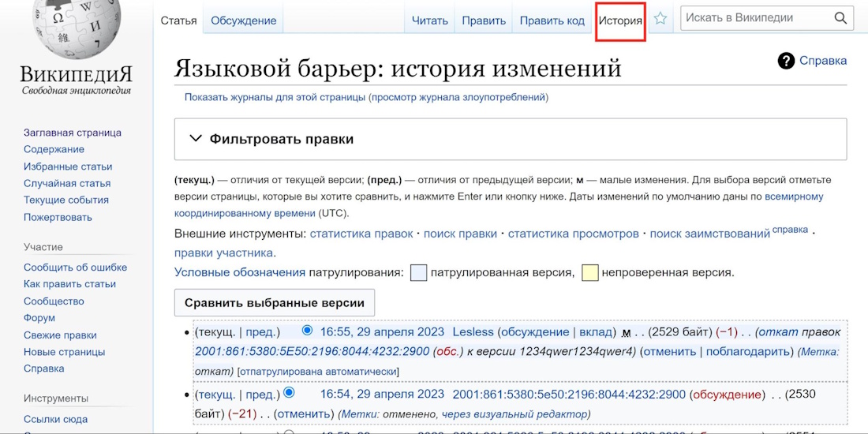
Task: Click the Справка question mark icon
Action: click(785, 61)
